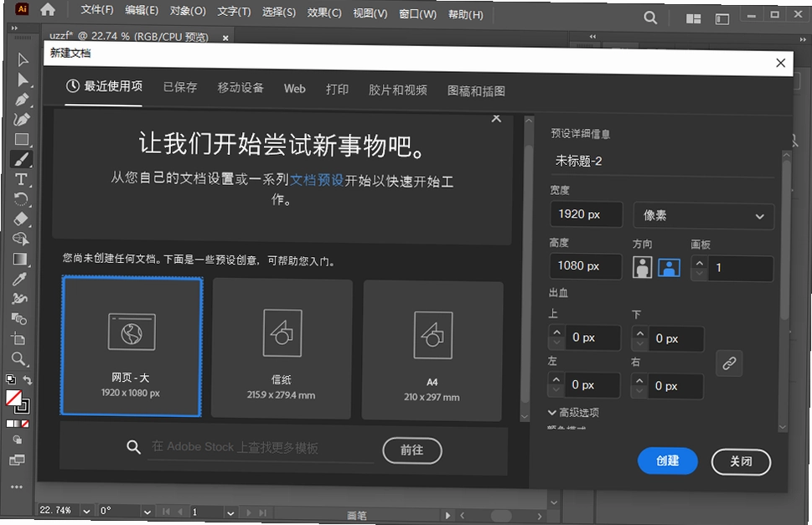Select the Direct Selection tool
The height and width of the screenshot is (525, 812).
tap(23, 80)
